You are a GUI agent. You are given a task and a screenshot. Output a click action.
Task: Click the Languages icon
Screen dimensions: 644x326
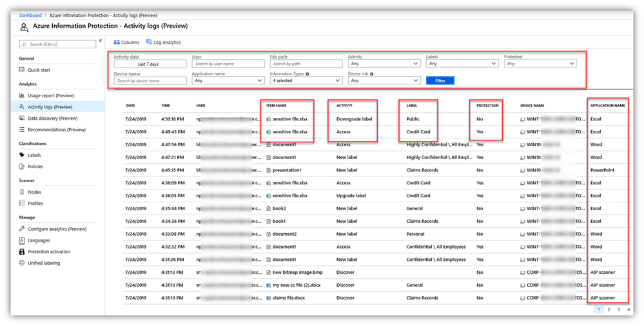(x=22, y=240)
